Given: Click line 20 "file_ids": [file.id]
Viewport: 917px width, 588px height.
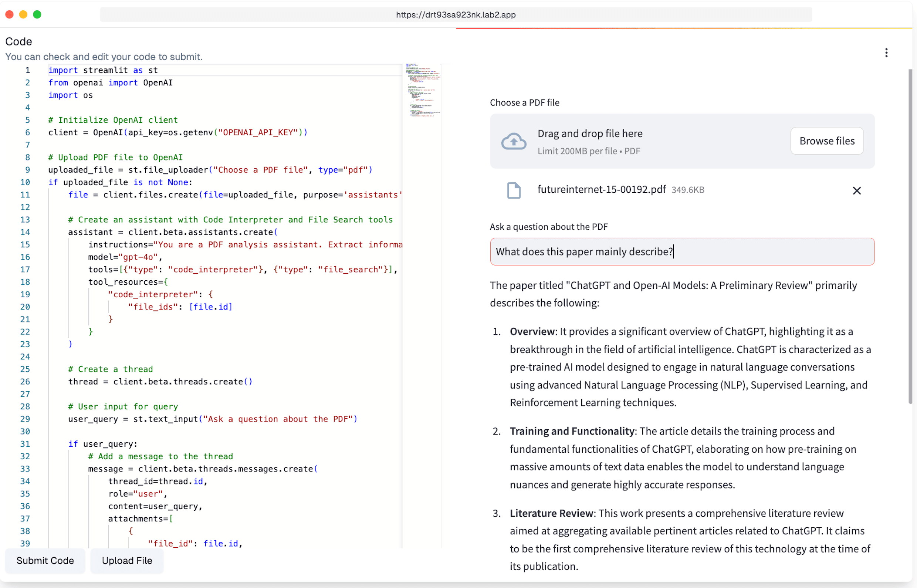Looking at the screenshot, I should pyautogui.click(x=180, y=307).
